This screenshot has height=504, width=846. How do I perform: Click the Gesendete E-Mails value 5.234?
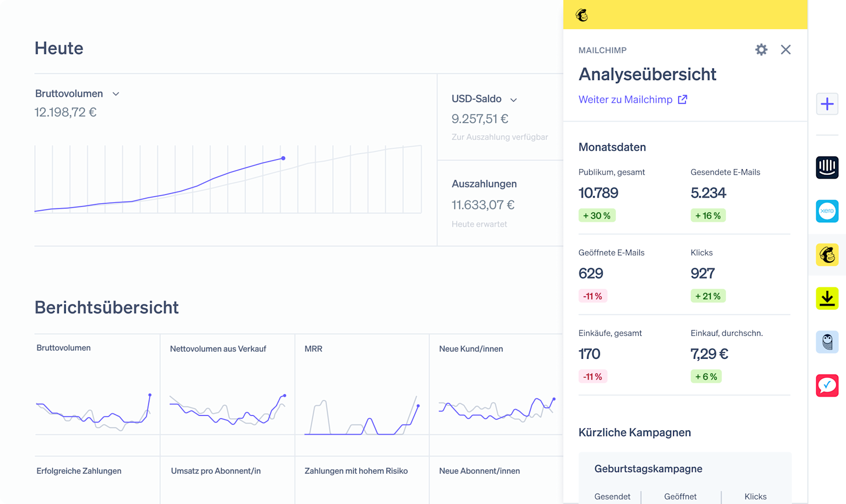pos(708,193)
